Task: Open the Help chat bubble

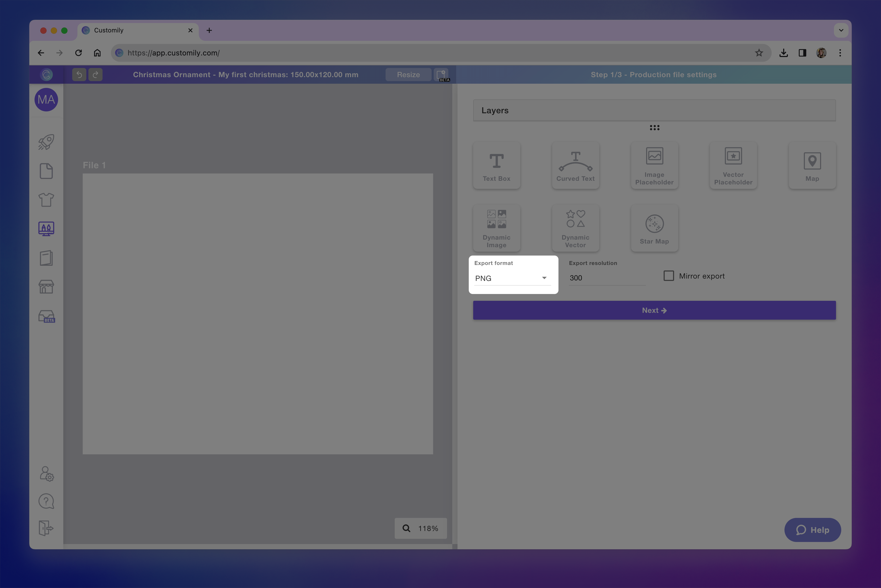Action: pos(813,530)
